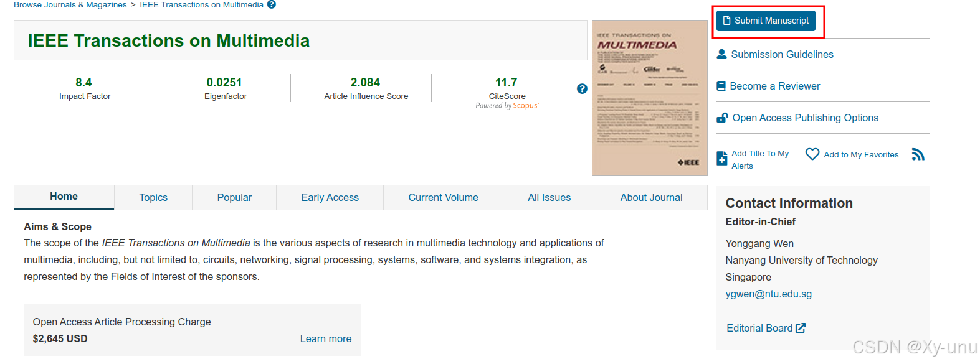Open the Current Volume tab
The height and width of the screenshot is (364, 980).
pyautogui.click(x=443, y=197)
